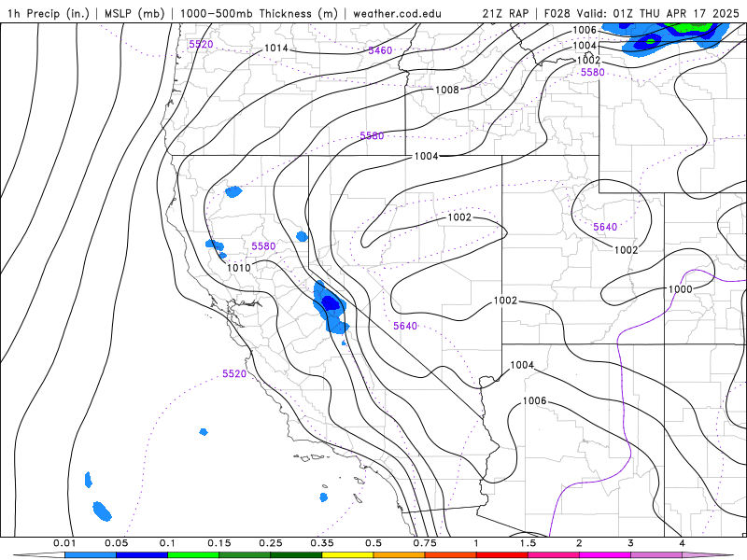Image resolution: width=747 pixels, height=560 pixels.
Task: Select the yellow 0.35–0.5 legend swatch
Action: pyautogui.click(x=347, y=555)
